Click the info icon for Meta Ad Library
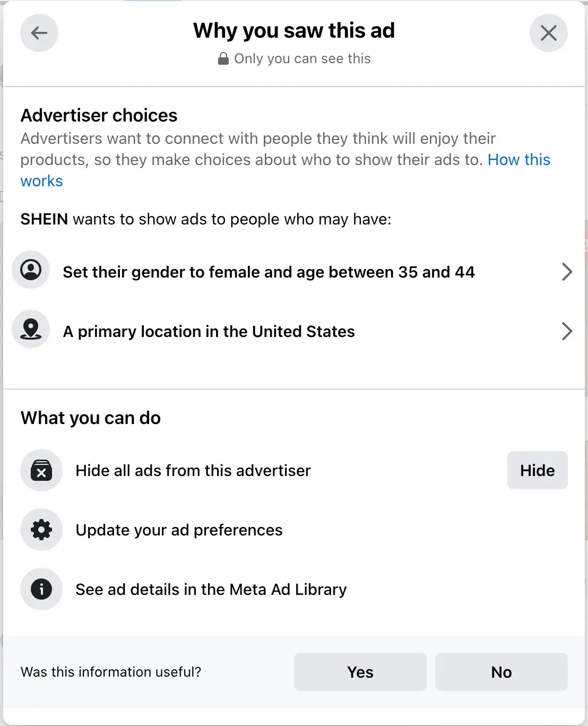The height and width of the screenshot is (726, 588). point(41,589)
